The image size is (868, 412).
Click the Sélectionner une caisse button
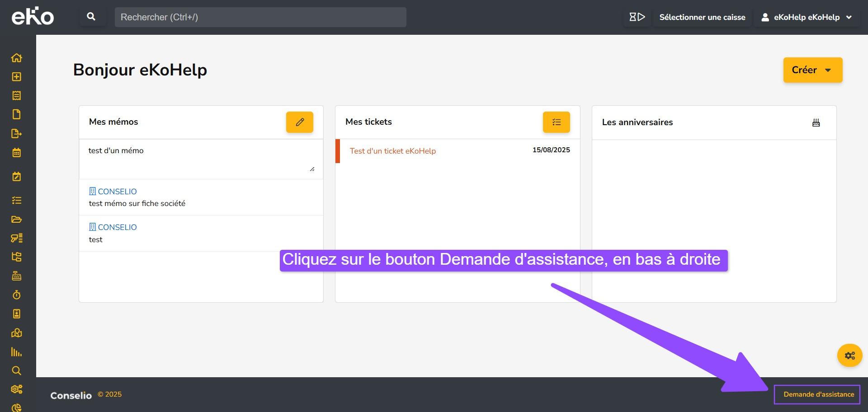[702, 17]
